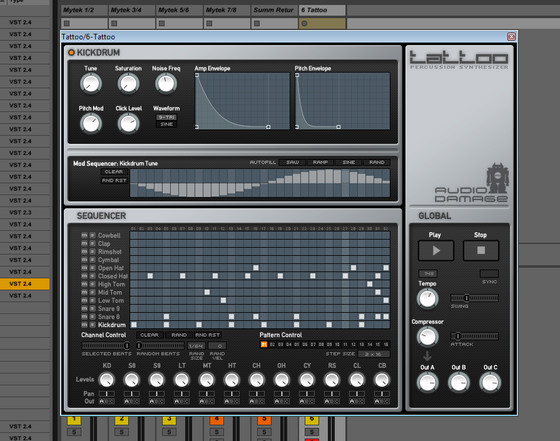Click the Out B level knob
This screenshot has height=441, width=560.
[x=459, y=382]
